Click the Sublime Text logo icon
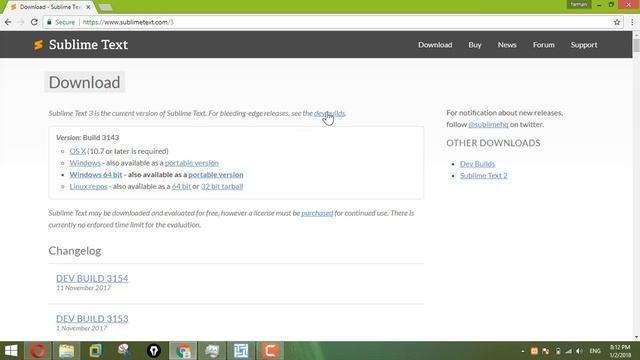The image size is (640, 360). coord(38,44)
